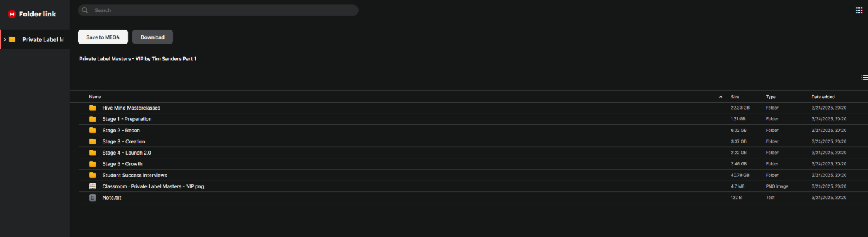Click the Note.txt file icon
The height and width of the screenshot is (237, 868).
[93, 198]
